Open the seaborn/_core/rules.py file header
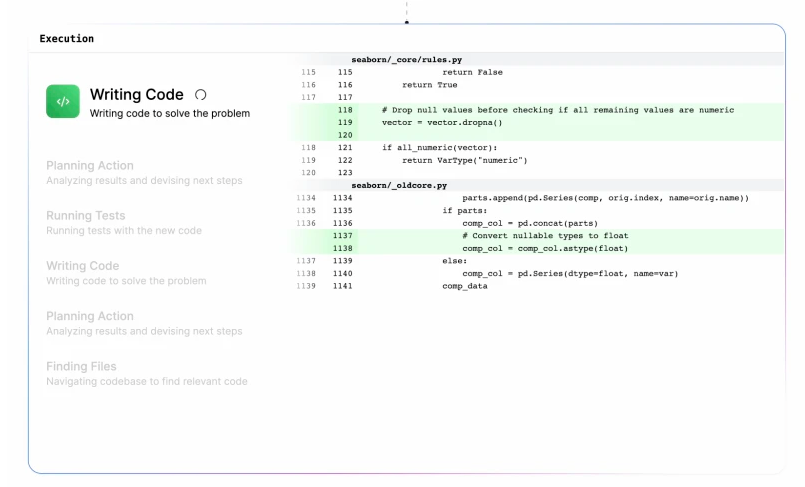 click(x=405, y=60)
